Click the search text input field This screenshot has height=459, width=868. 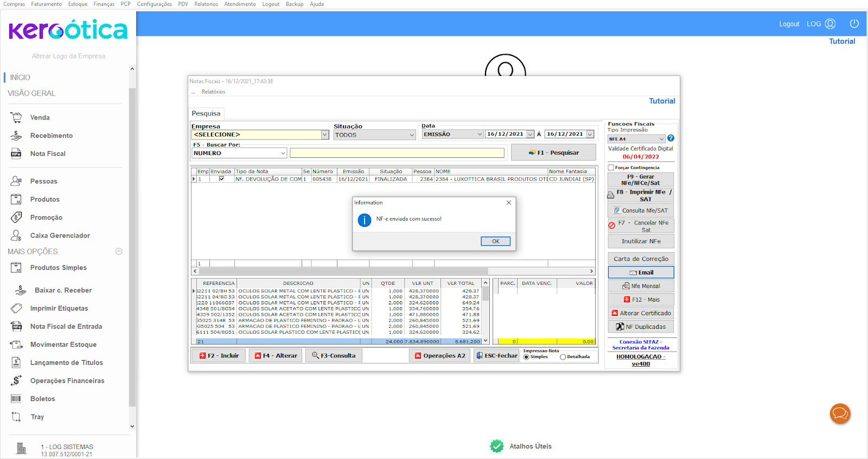pyautogui.click(x=397, y=153)
